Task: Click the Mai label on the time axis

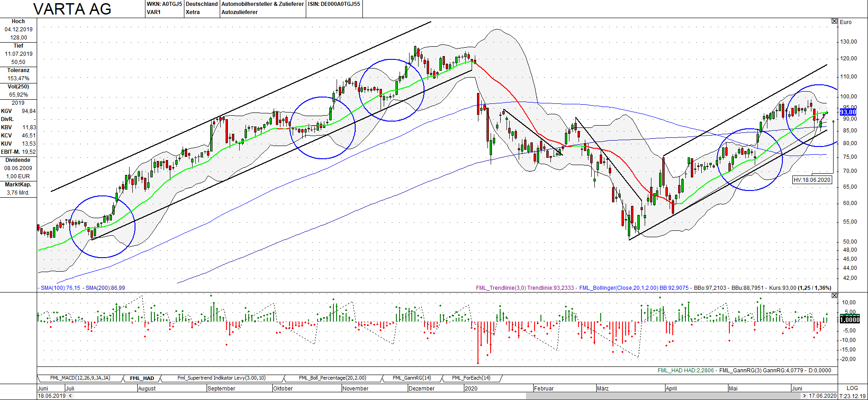Action: pos(733,389)
